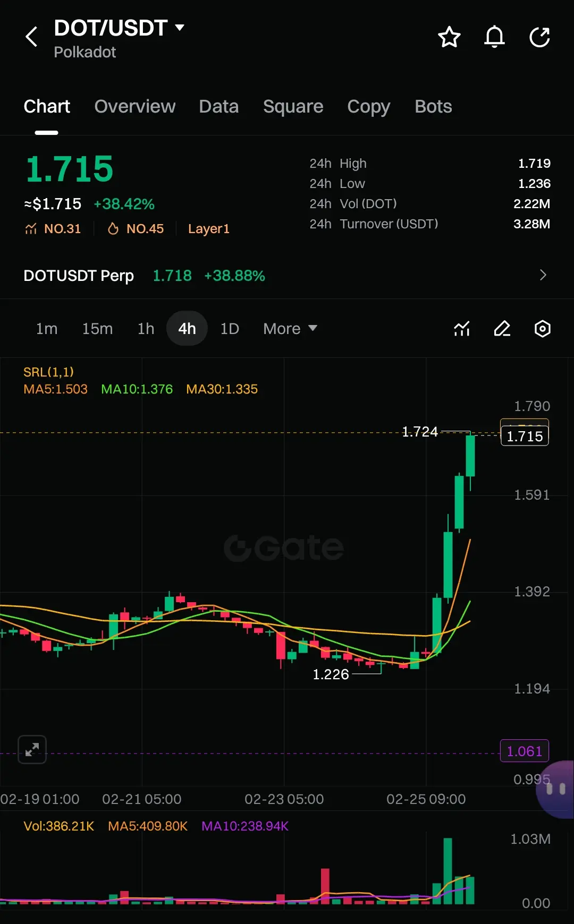
Task: Tap the DOT/USDT pair title
Action: 111,28
